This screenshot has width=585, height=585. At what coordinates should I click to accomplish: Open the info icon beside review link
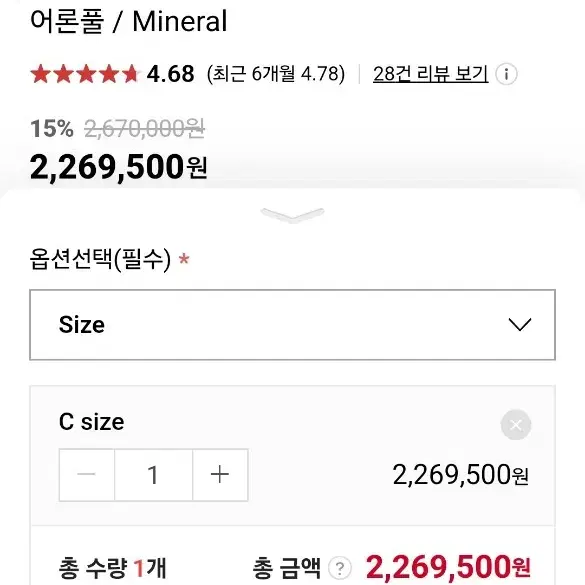[x=506, y=74]
